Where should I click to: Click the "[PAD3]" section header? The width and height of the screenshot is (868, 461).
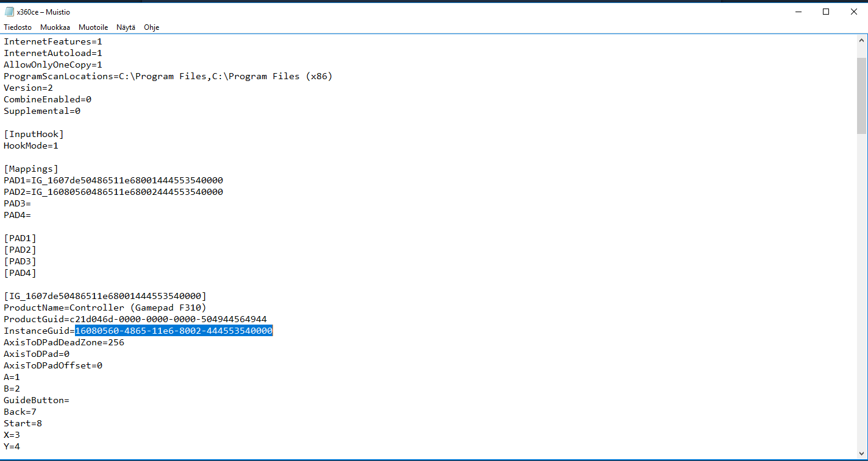[20, 261]
